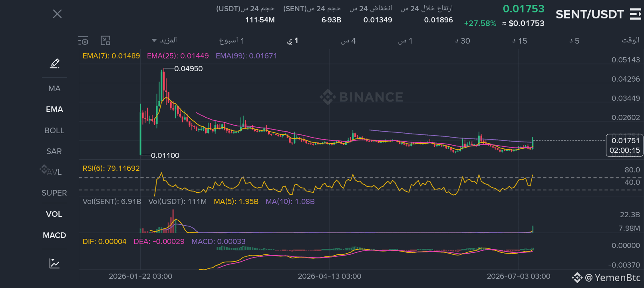Click the MA(10): 1.08B label
Image resolution: width=644 pixels, height=288 pixels.
(x=290, y=202)
